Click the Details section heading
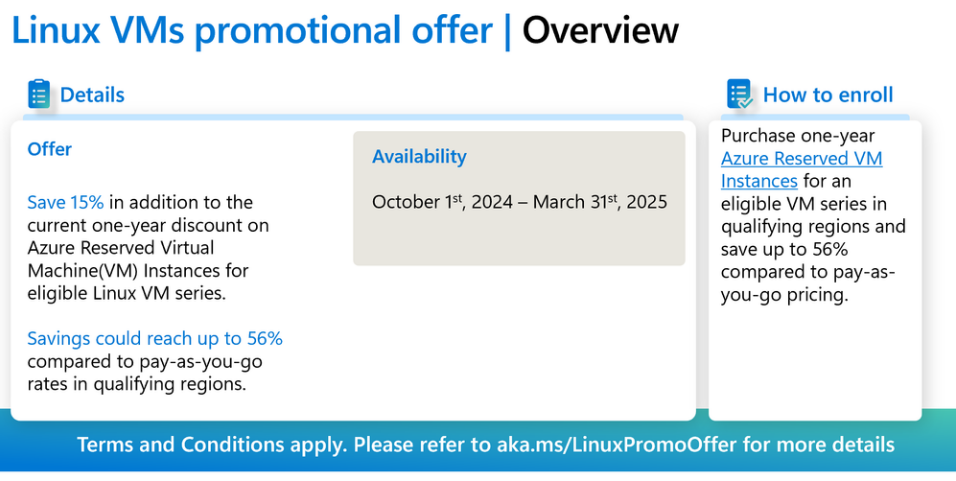 [x=92, y=94]
